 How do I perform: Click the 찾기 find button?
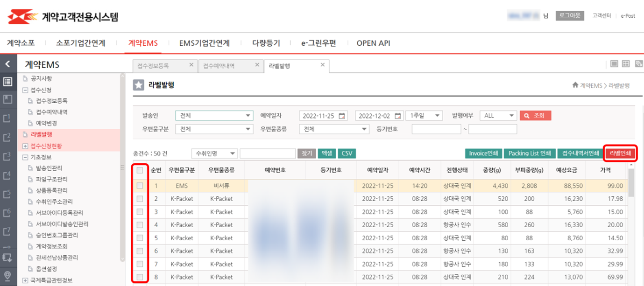[306, 153]
